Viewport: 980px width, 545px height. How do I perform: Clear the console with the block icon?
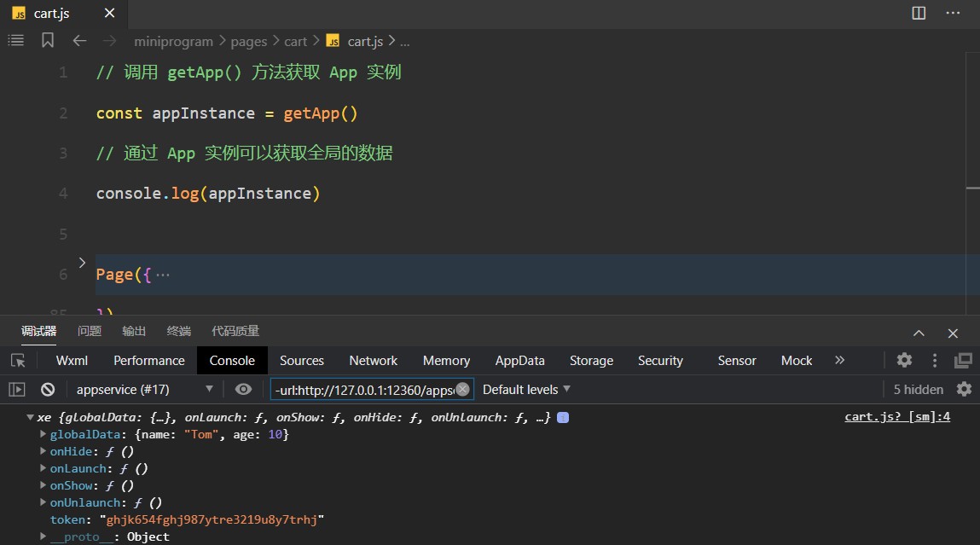coord(48,390)
